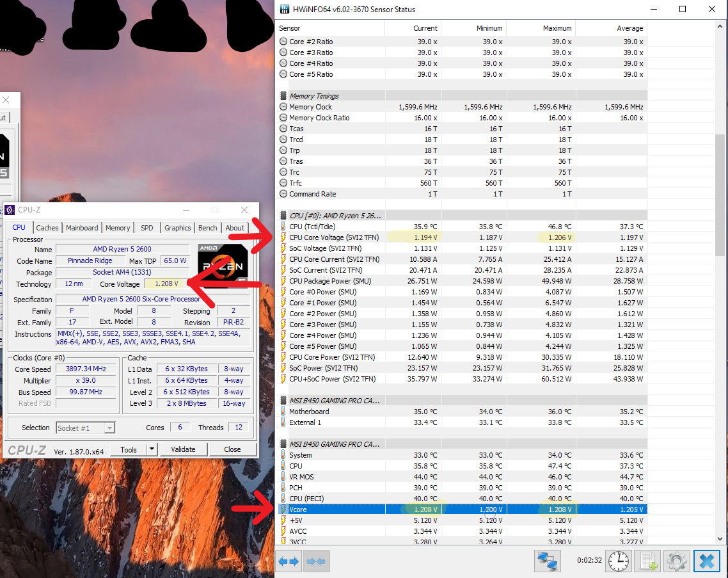Click the Memory Timings group chip icon
The height and width of the screenshot is (578, 728).
283,96
